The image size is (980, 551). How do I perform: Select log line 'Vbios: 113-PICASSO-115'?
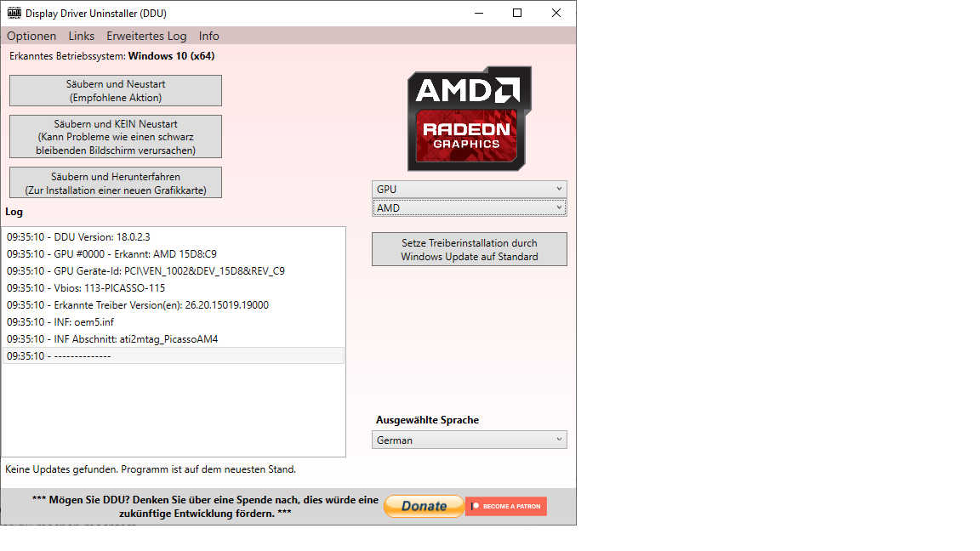pos(174,288)
